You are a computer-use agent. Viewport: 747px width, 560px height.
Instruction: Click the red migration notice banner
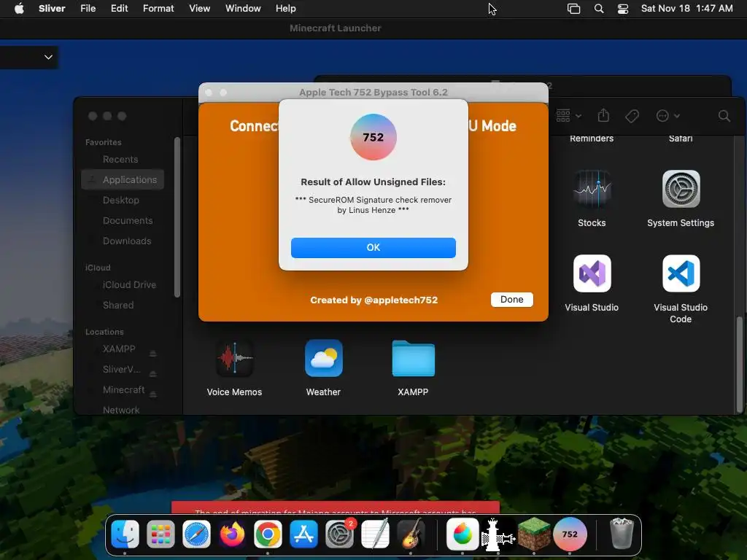(x=336, y=507)
